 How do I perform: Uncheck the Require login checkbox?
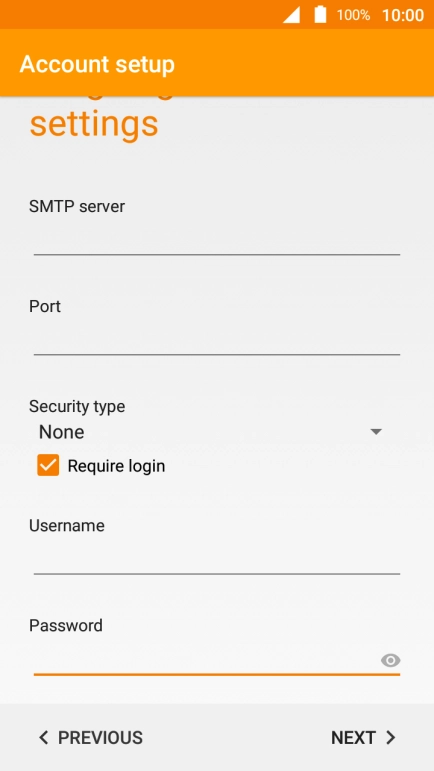(48, 465)
